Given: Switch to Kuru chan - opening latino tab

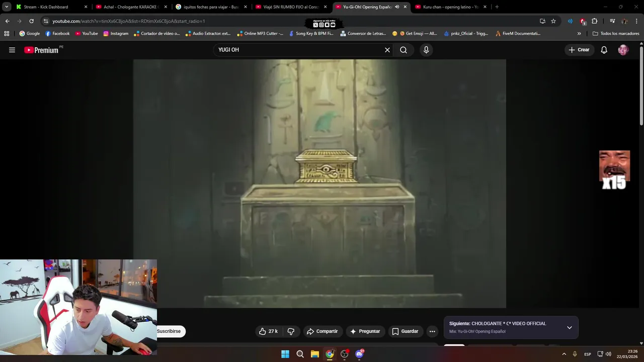Looking at the screenshot, I should point(450,7).
